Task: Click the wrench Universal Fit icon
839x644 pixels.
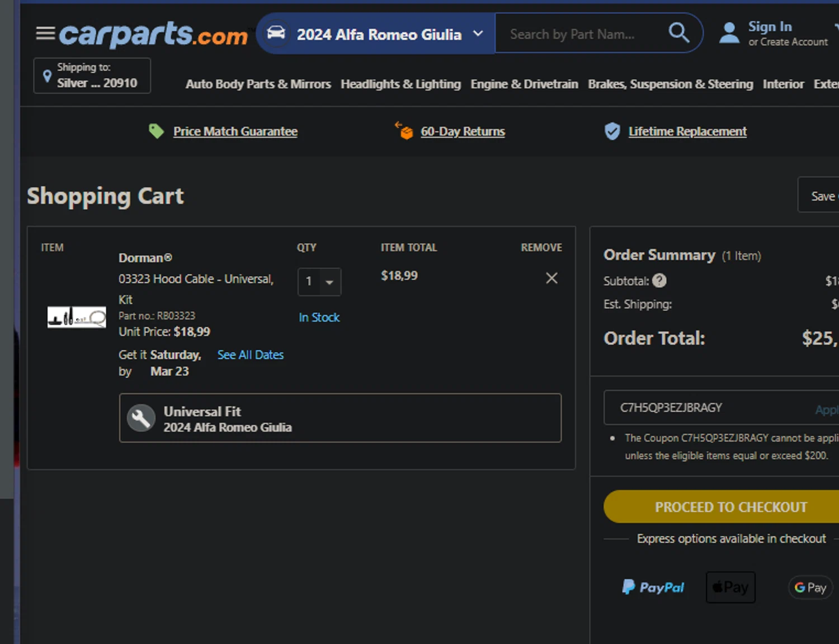Action: 141,418
